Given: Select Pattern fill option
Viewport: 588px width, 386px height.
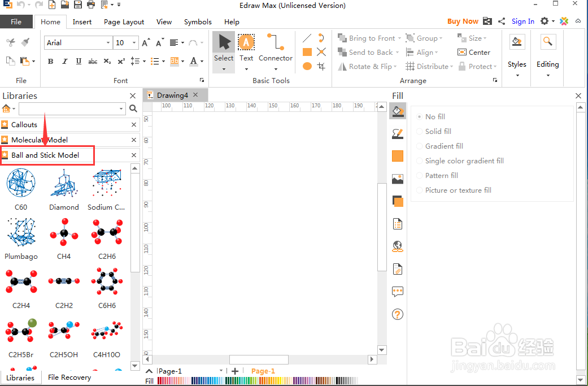Looking at the screenshot, I should [437, 175].
